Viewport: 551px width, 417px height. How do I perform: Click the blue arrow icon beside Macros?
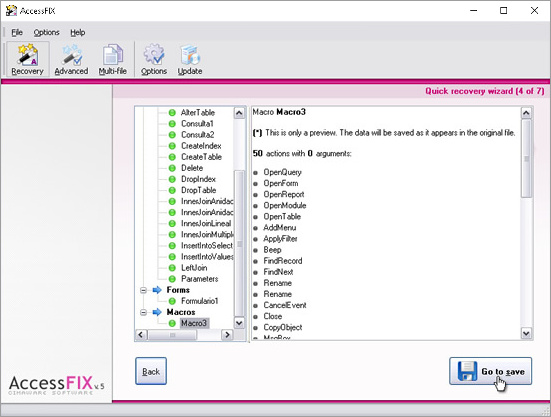pos(157,312)
